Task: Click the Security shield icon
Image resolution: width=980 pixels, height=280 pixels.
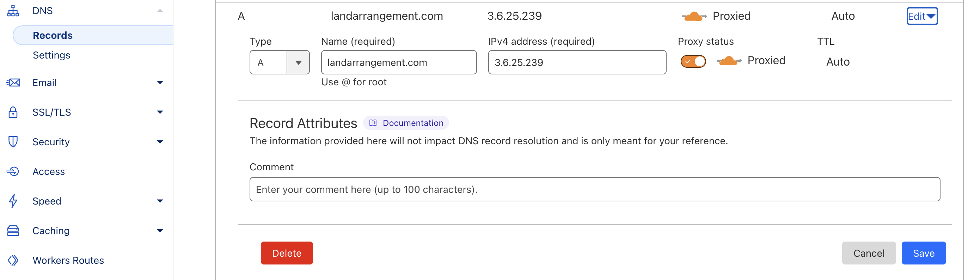Action: (x=13, y=142)
